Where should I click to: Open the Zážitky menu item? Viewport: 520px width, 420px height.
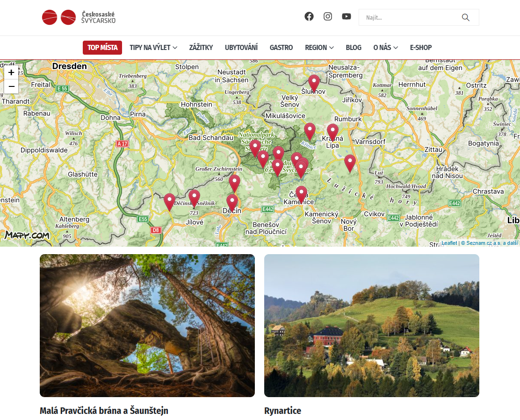(x=201, y=48)
